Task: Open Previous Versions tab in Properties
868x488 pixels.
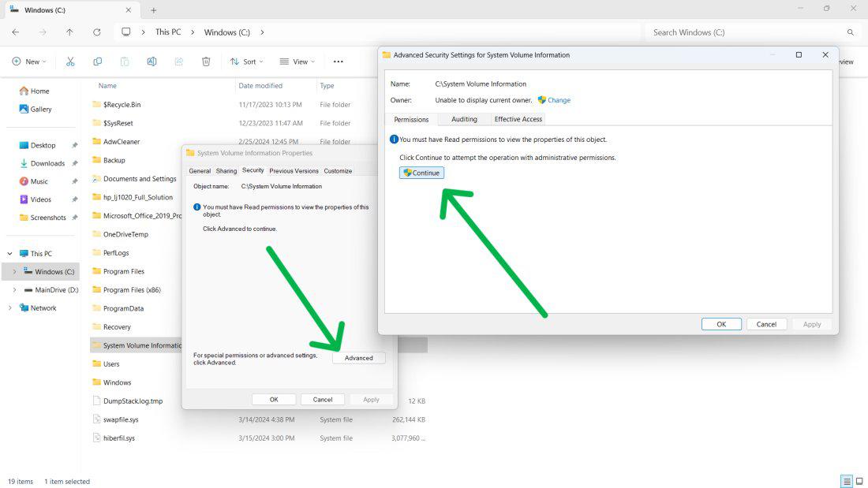Action: coord(294,171)
